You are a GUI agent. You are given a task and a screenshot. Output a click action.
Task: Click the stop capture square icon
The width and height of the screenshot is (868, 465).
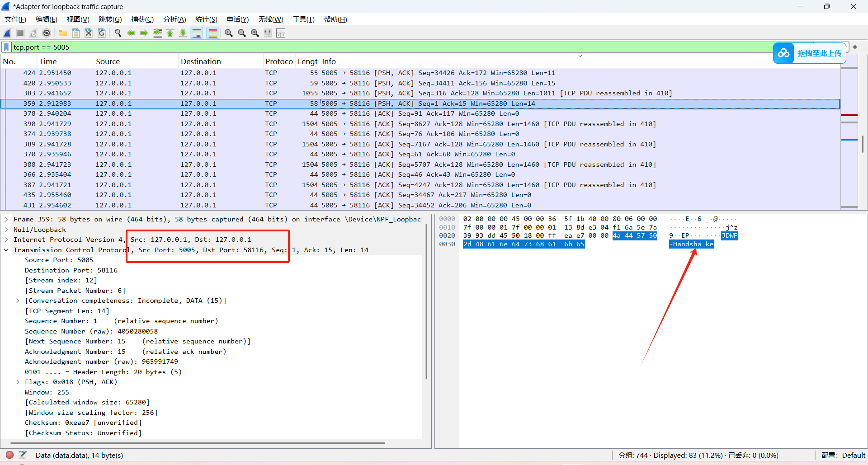pyautogui.click(x=20, y=33)
